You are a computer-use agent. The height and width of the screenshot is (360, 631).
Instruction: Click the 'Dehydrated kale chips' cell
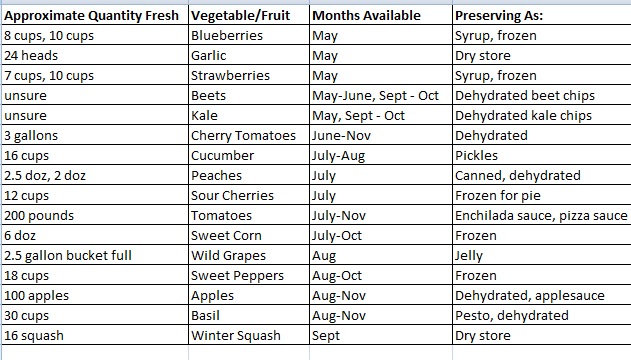click(542, 115)
